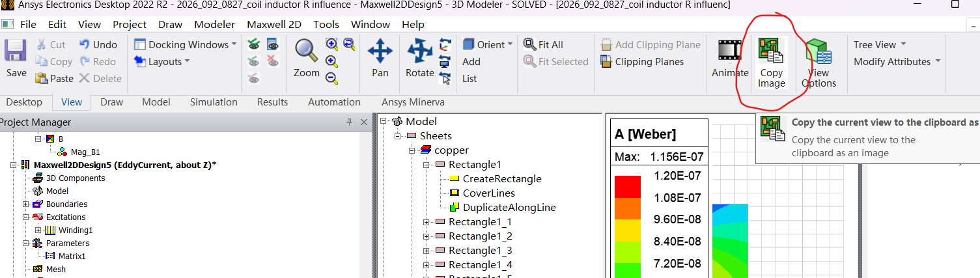
Task: Click the purple-check eye visibility icon
Action: tap(254, 79)
